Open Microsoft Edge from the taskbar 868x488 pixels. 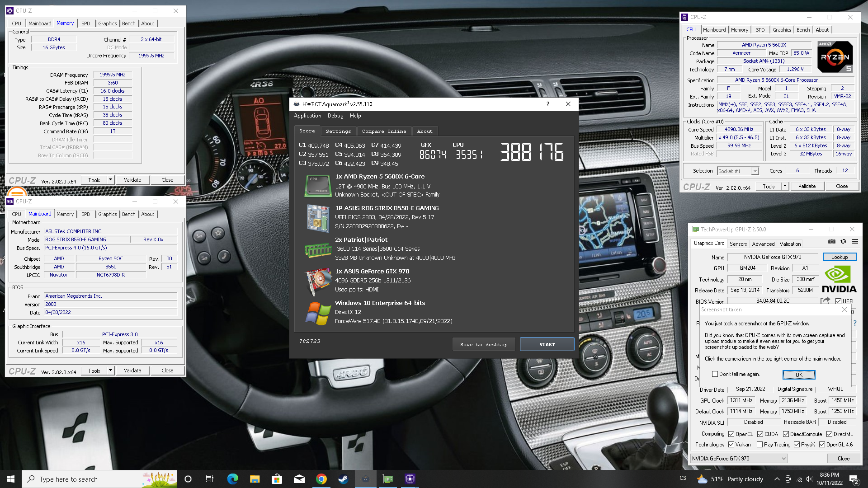pos(232,479)
